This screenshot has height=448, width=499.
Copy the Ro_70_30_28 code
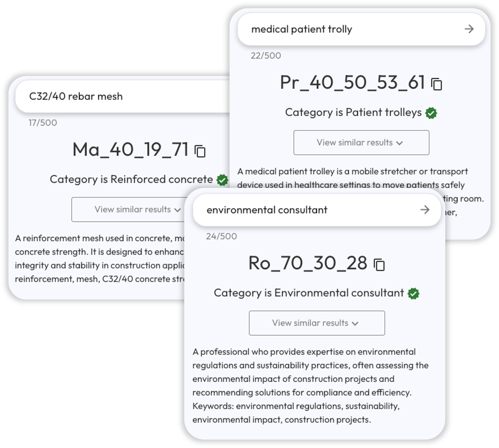click(x=379, y=265)
